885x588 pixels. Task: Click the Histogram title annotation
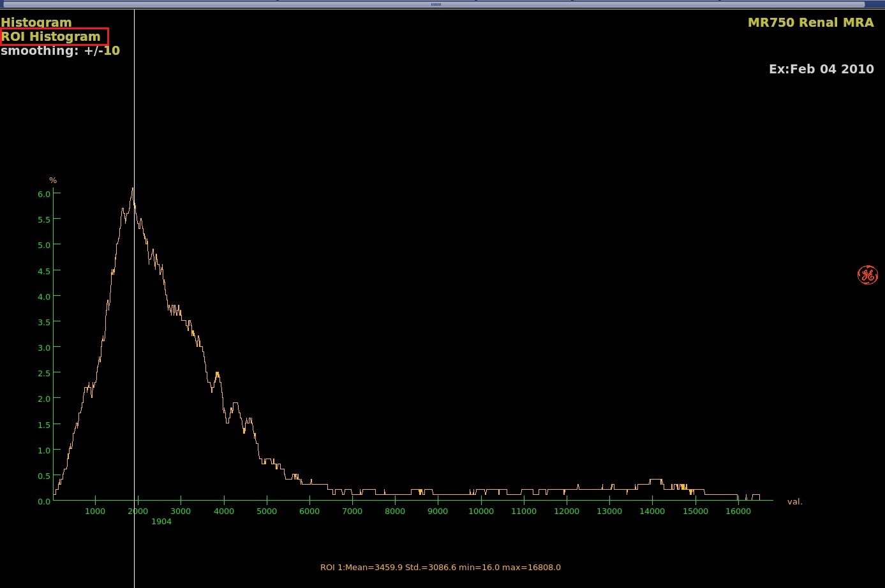click(x=36, y=22)
